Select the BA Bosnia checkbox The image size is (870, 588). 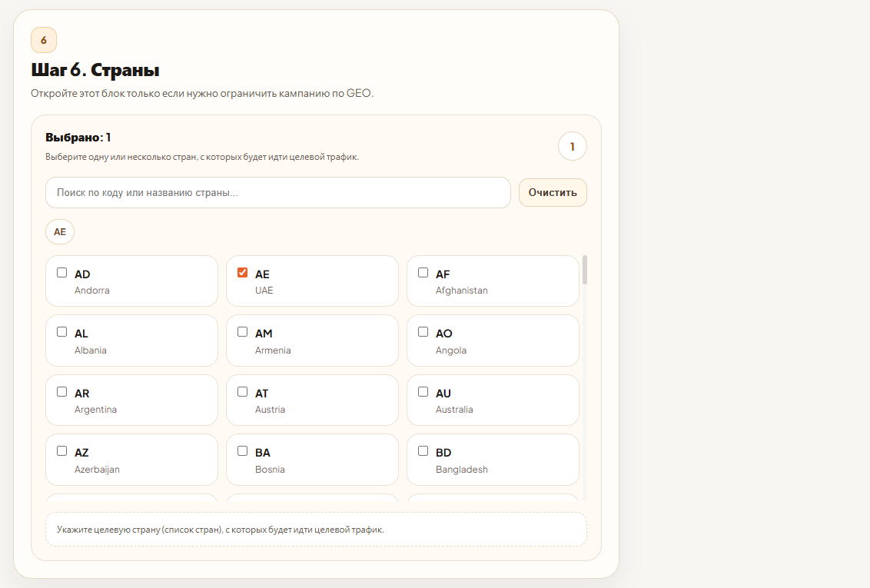pos(243,451)
